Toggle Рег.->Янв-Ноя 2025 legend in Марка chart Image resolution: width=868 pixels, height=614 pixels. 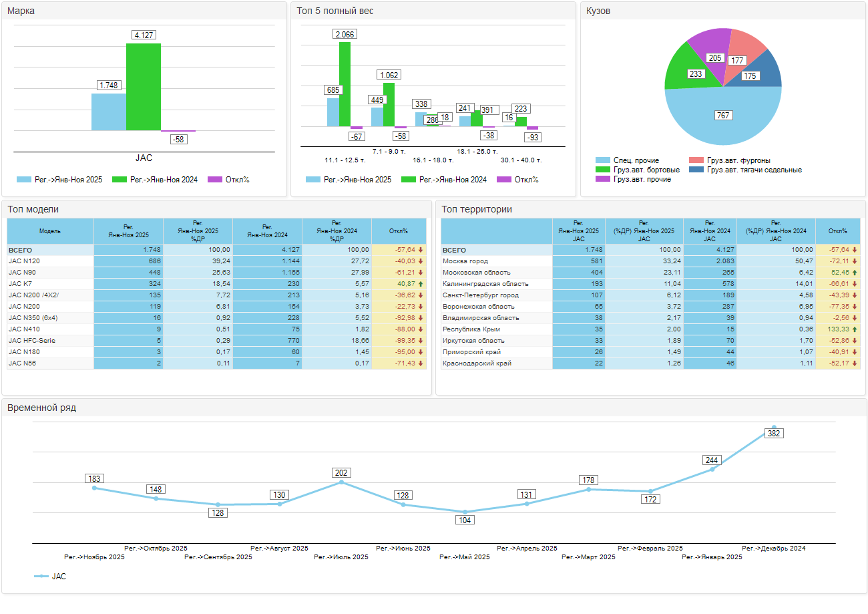pyautogui.click(x=59, y=180)
